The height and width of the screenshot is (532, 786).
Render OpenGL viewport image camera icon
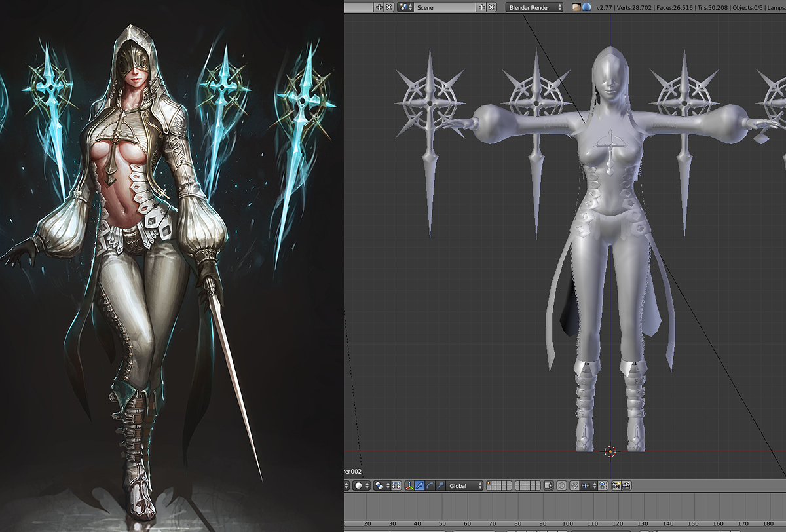point(616,485)
